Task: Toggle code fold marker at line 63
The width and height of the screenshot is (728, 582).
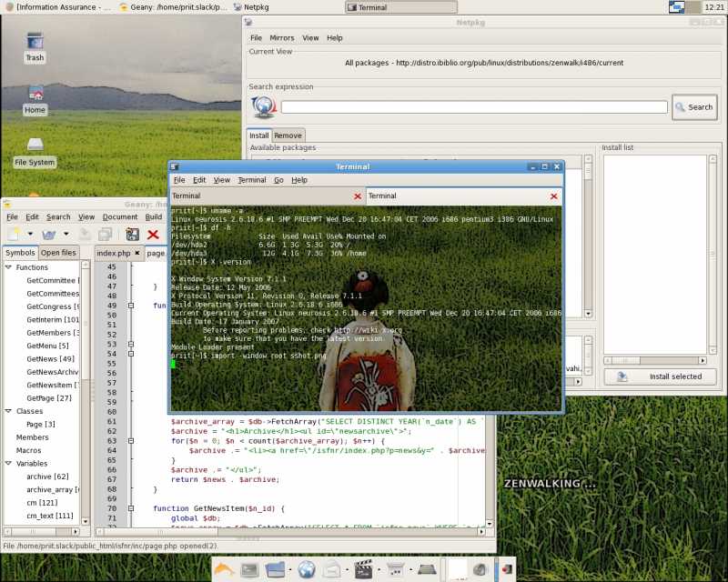Action: (131, 441)
